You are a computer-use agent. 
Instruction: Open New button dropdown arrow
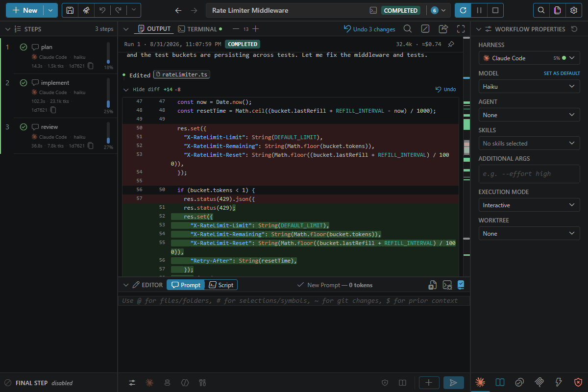(50, 10)
